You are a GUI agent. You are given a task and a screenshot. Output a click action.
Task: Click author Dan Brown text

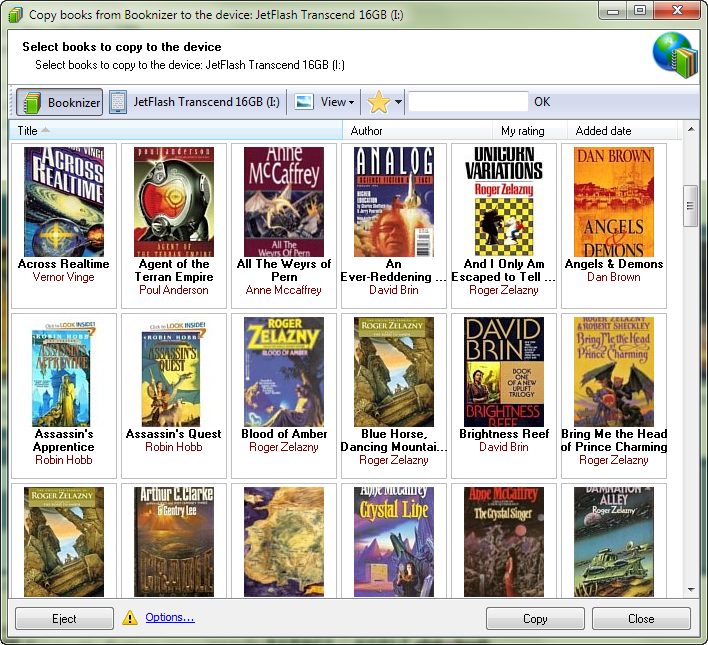coord(614,277)
